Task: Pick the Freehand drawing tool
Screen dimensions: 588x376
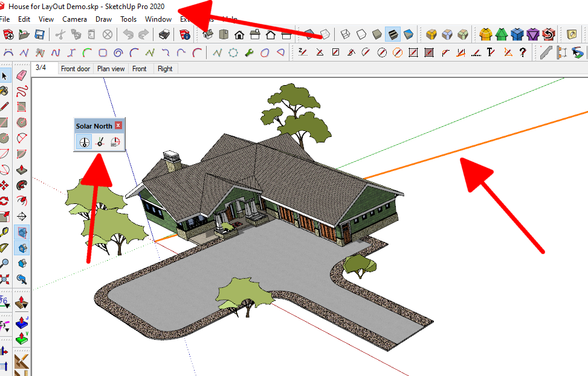Action: click(x=22, y=91)
